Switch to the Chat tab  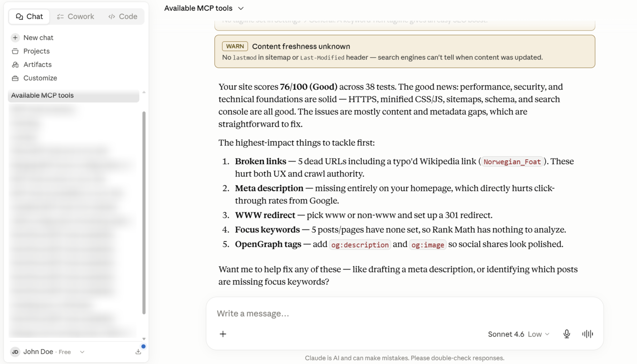[29, 16]
